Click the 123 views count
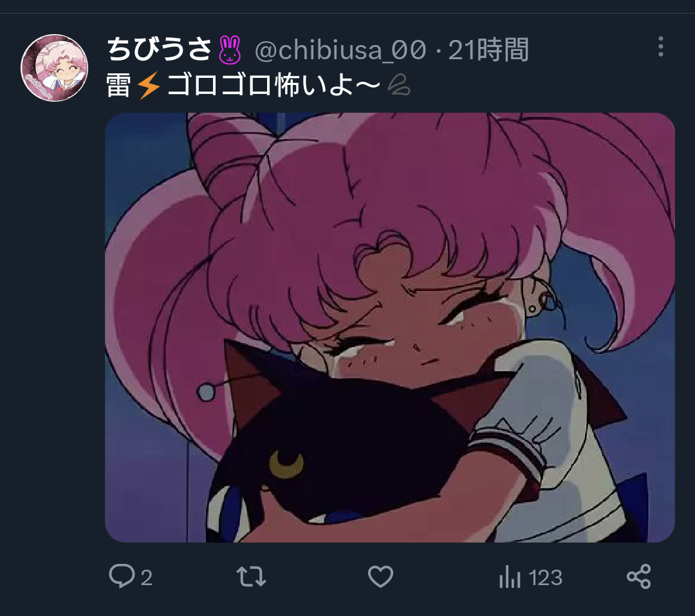 pyautogui.click(x=546, y=578)
